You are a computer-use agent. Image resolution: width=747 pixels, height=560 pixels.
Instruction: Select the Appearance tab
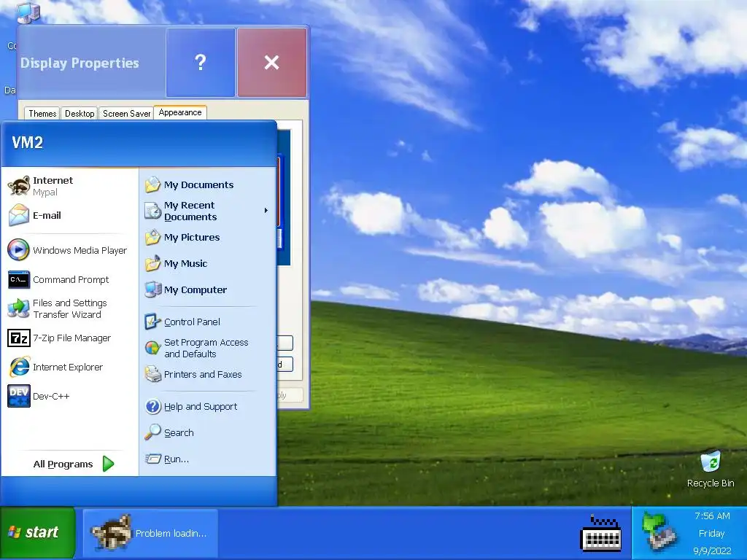180,112
